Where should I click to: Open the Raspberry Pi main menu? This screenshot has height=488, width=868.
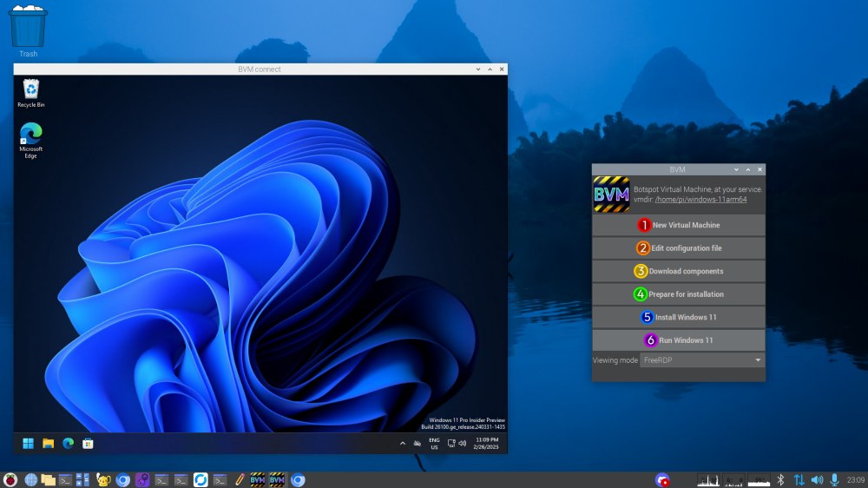tap(10, 479)
